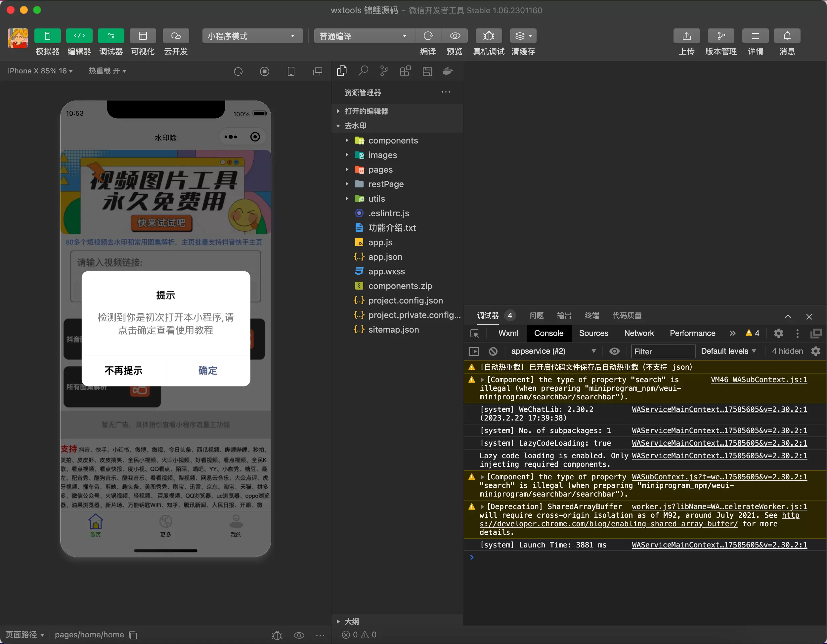827x644 pixels.
Task: Open project details (详情)
Action: coord(755,36)
